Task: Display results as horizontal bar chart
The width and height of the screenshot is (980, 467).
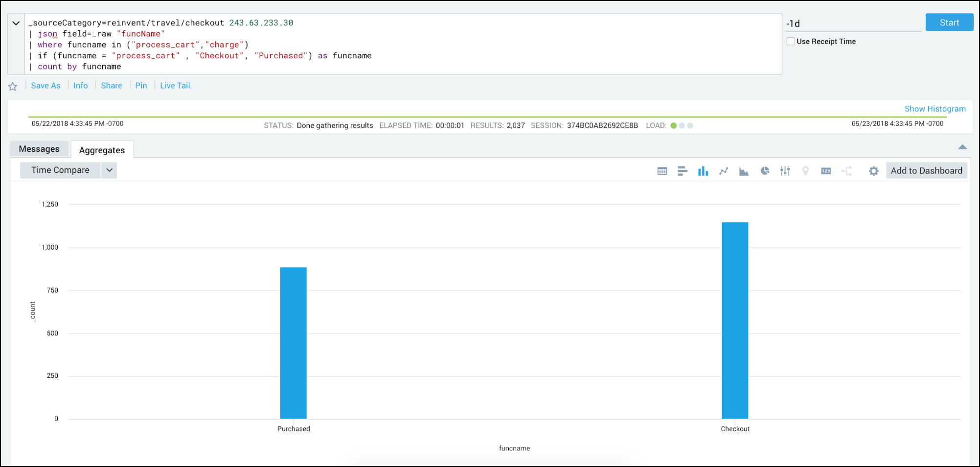Action: pyautogui.click(x=683, y=171)
